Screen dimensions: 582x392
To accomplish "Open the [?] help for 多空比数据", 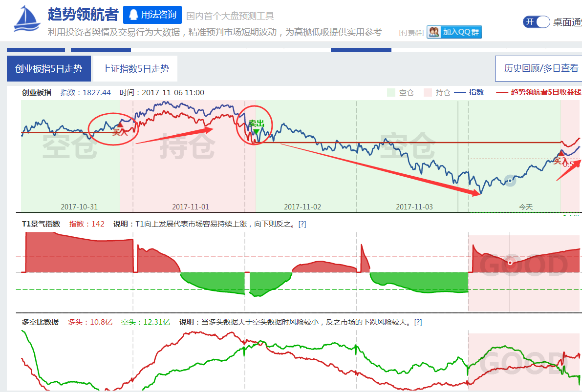I will 418,322.
